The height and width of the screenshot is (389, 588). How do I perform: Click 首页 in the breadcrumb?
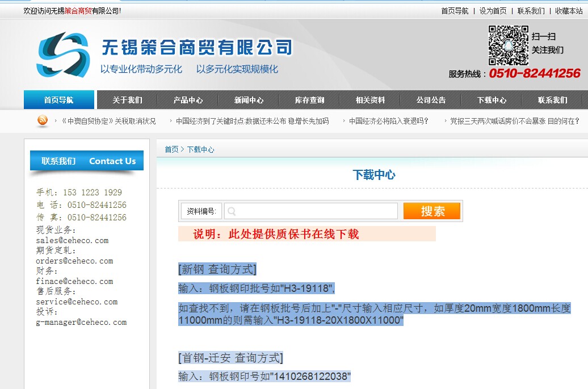click(x=171, y=149)
